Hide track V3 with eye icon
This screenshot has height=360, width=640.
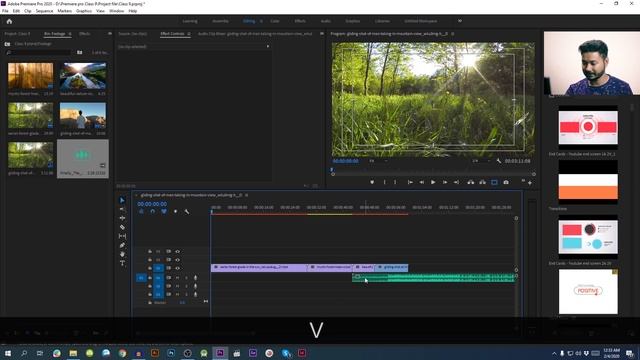[178, 251]
